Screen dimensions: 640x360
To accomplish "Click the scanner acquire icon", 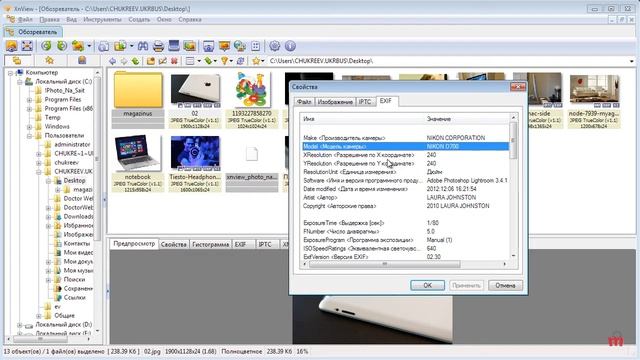I will (174, 46).
